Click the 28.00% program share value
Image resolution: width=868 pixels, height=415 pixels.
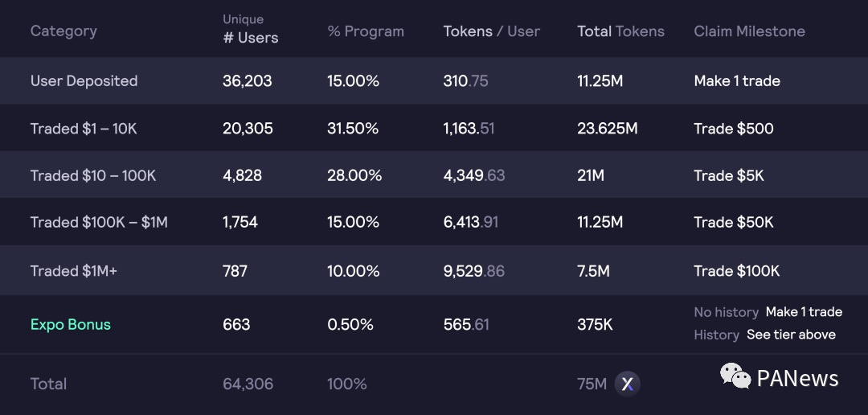(x=354, y=175)
